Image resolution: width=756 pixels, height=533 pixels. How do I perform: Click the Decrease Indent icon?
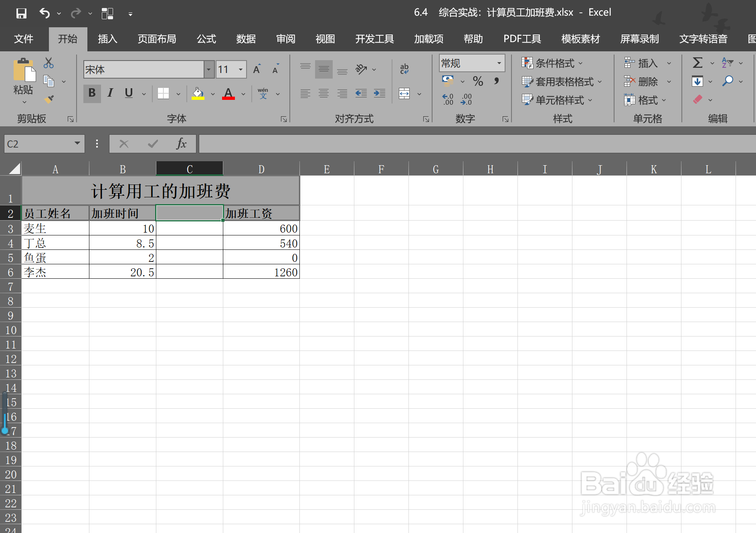pyautogui.click(x=361, y=93)
